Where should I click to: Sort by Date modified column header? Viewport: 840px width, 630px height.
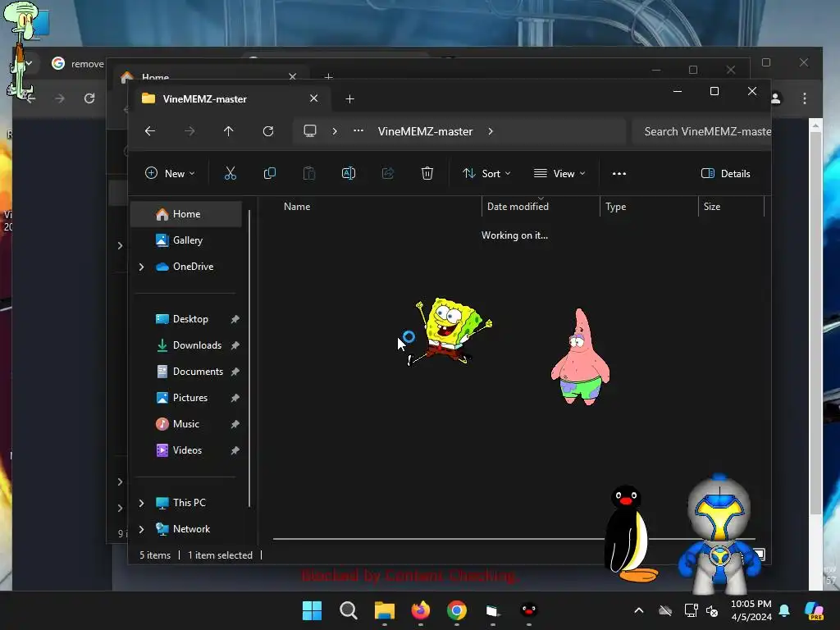[518, 206]
